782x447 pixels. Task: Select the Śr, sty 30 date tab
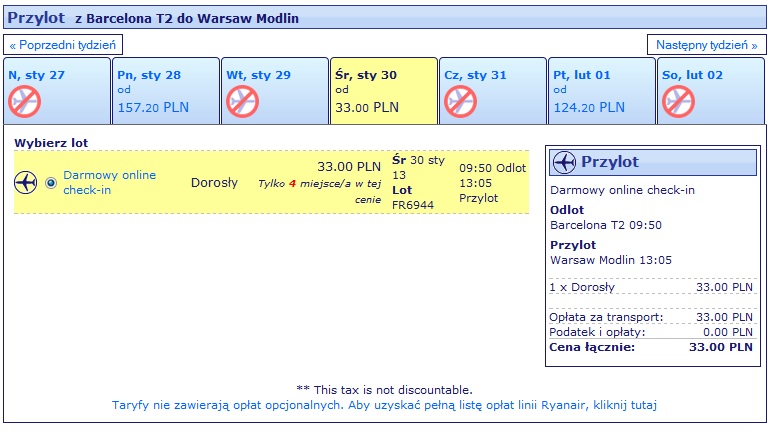384,91
